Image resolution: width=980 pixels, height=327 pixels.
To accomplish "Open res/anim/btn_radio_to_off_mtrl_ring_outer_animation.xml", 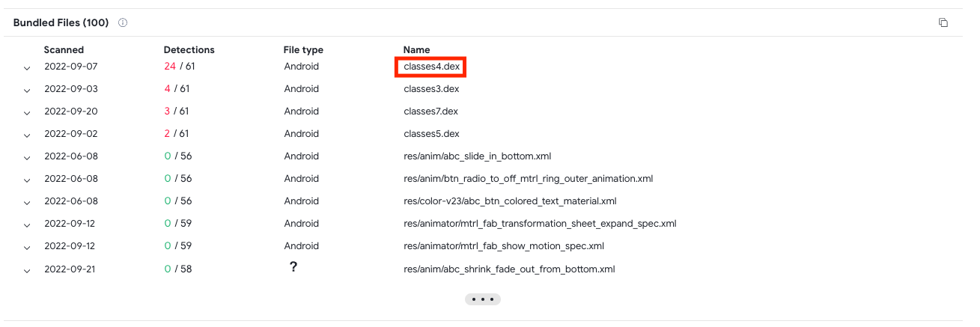I will [528, 178].
